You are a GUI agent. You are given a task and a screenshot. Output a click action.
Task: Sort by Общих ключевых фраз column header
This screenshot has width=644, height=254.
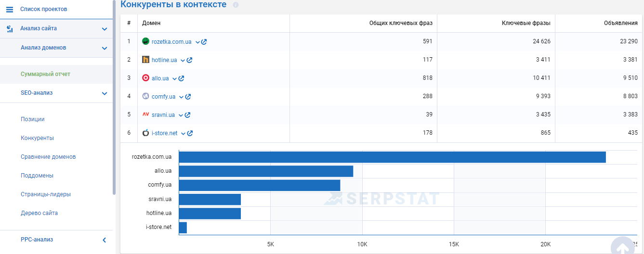401,23
